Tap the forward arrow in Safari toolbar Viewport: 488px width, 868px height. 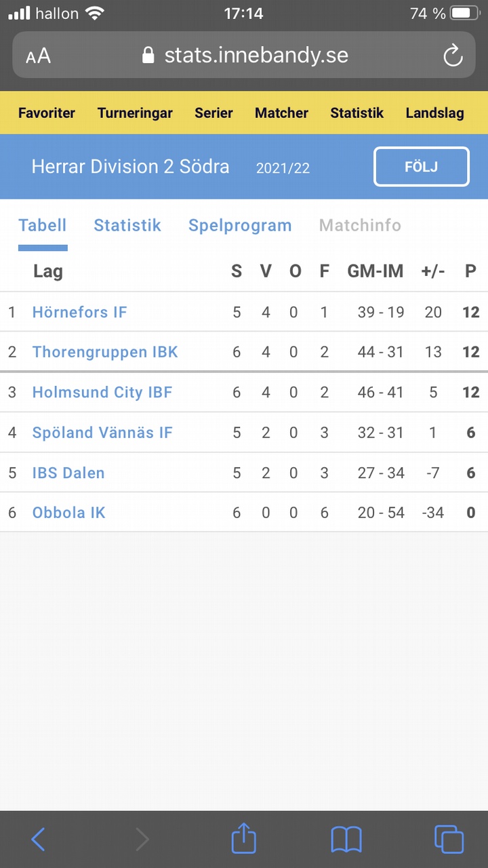(142, 840)
